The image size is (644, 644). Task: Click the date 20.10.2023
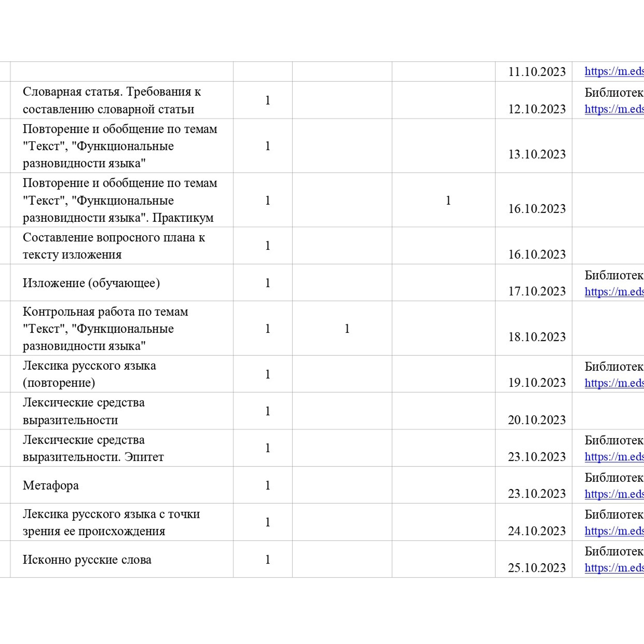pyautogui.click(x=536, y=420)
